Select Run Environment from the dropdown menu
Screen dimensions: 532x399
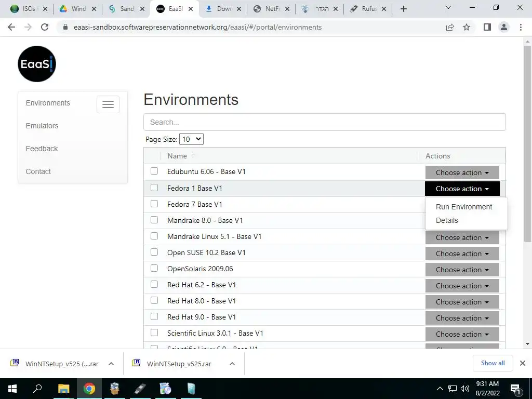pyautogui.click(x=464, y=207)
